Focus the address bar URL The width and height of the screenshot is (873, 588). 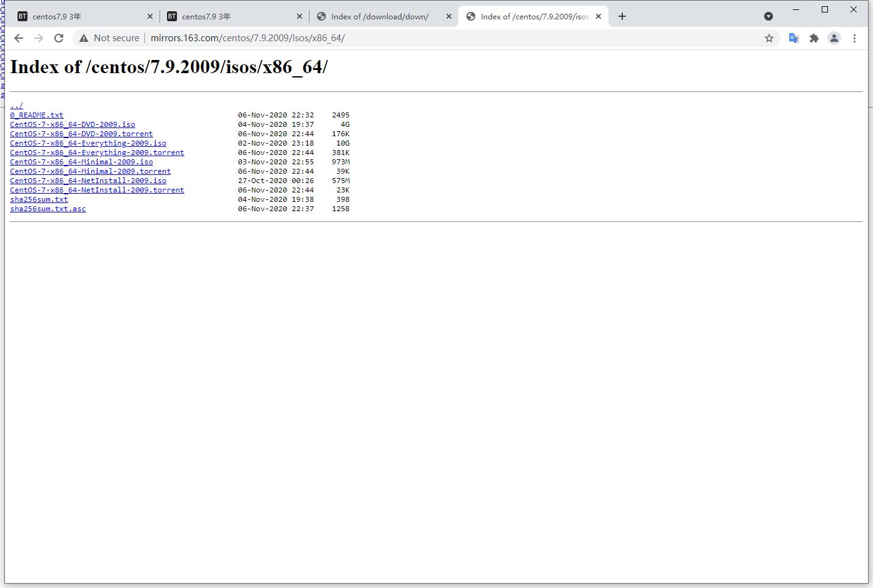[248, 38]
